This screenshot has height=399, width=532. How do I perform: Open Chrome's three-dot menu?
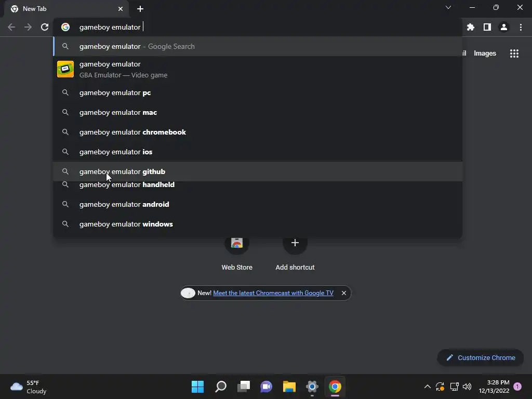click(x=521, y=27)
